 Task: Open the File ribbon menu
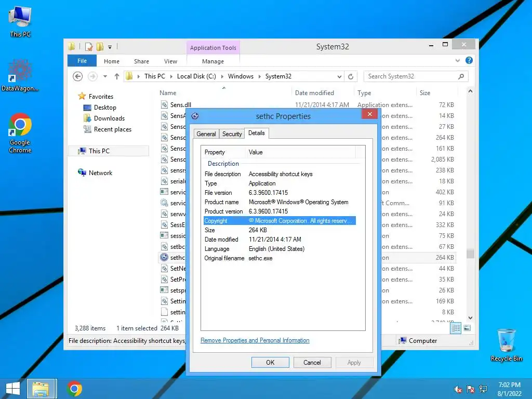[82, 61]
